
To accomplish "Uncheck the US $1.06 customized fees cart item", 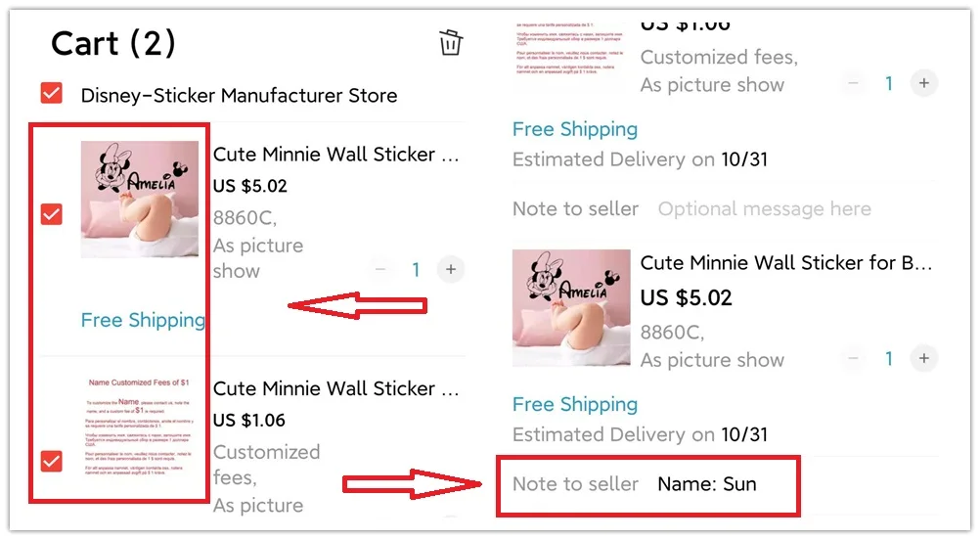I will [x=52, y=461].
